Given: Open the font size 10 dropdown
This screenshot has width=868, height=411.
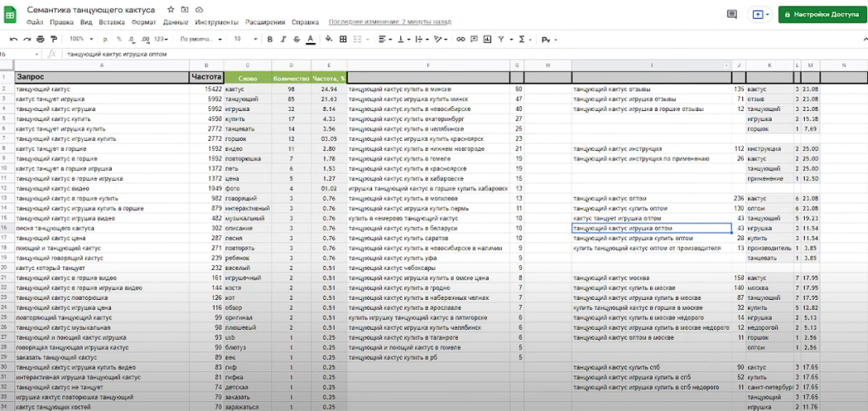Looking at the screenshot, I should (x=246, y=40).
